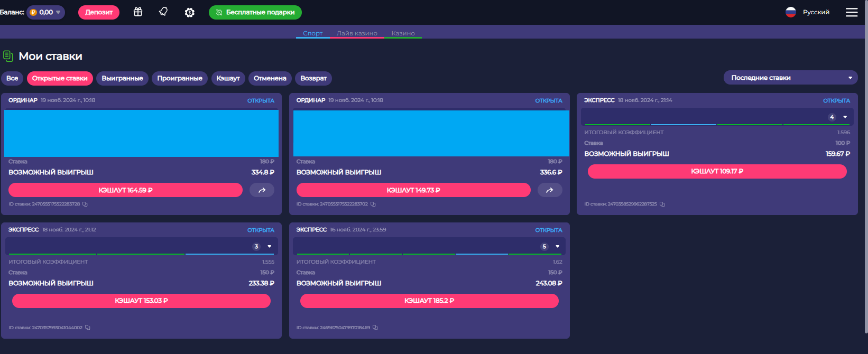Copy ID of the 159.67 ₽ express bet

coord(662,204)
